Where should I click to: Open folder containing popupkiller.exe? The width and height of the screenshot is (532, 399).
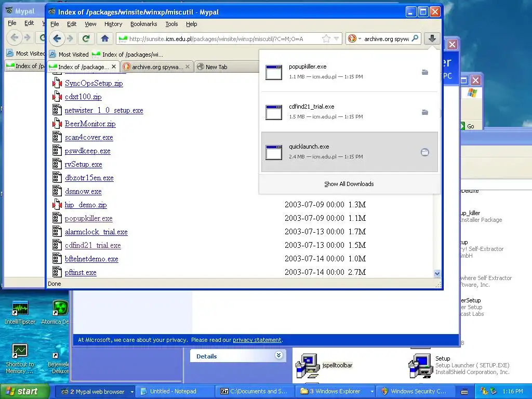(425, 72)
